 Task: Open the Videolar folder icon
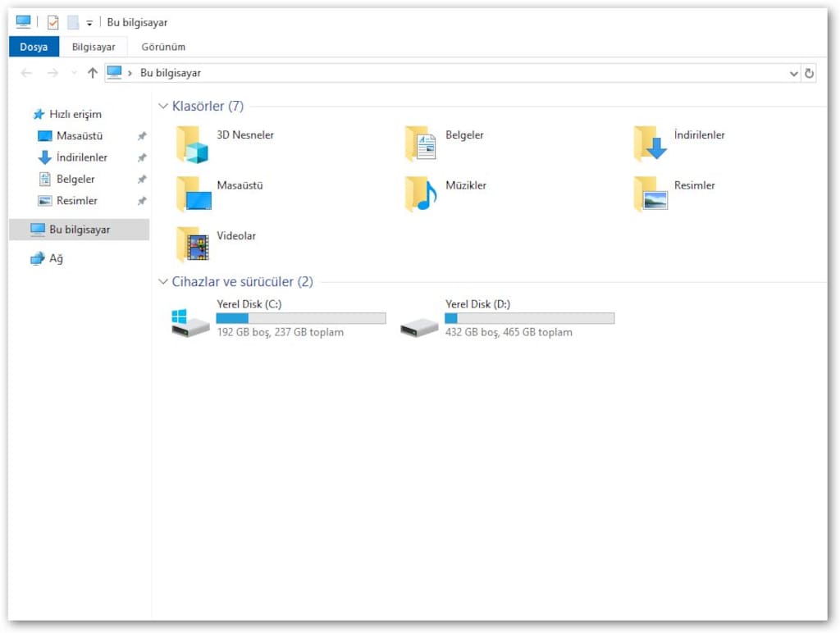[192, 244]
